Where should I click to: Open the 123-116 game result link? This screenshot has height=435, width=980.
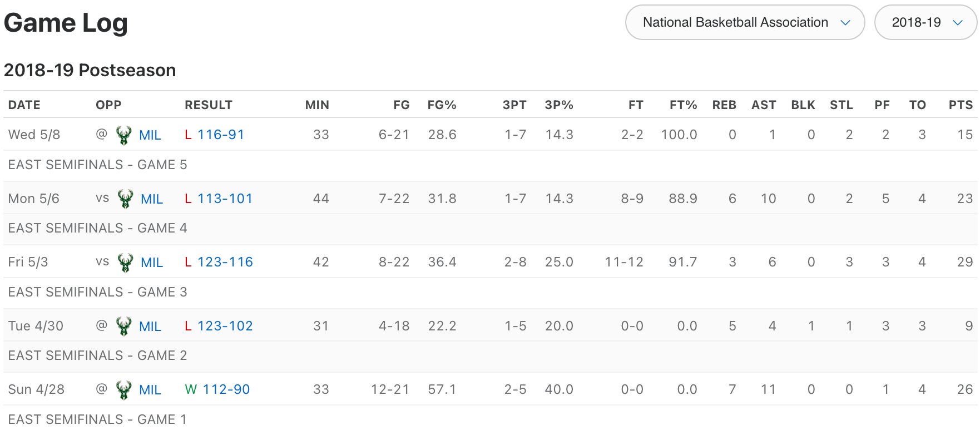225,262
